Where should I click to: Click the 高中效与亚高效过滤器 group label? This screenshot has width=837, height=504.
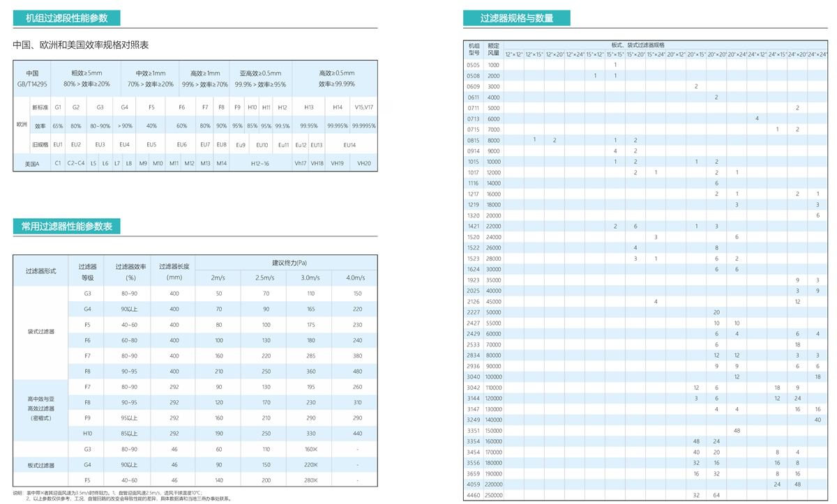[40, 408]
